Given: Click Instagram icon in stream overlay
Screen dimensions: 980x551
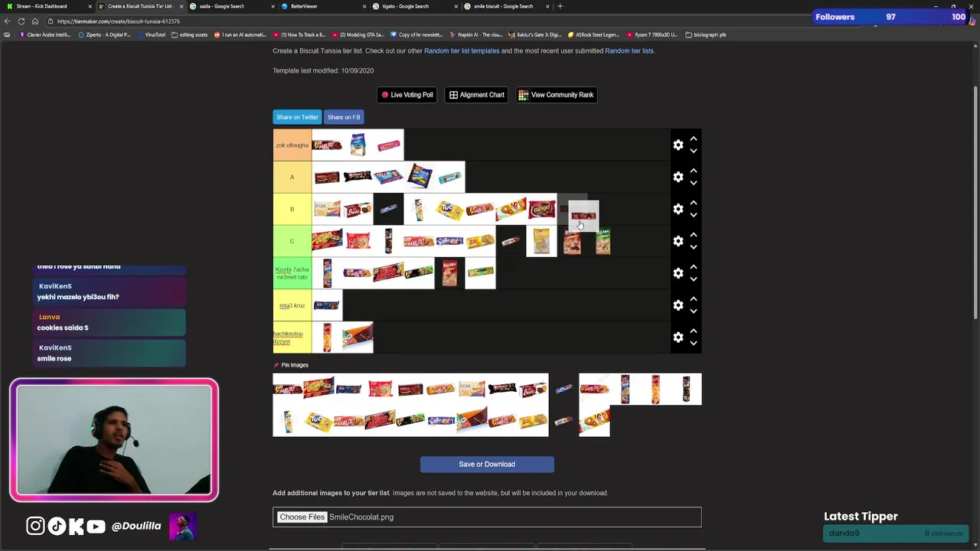Looking at the screenshot, I should (x=35, y=526).
